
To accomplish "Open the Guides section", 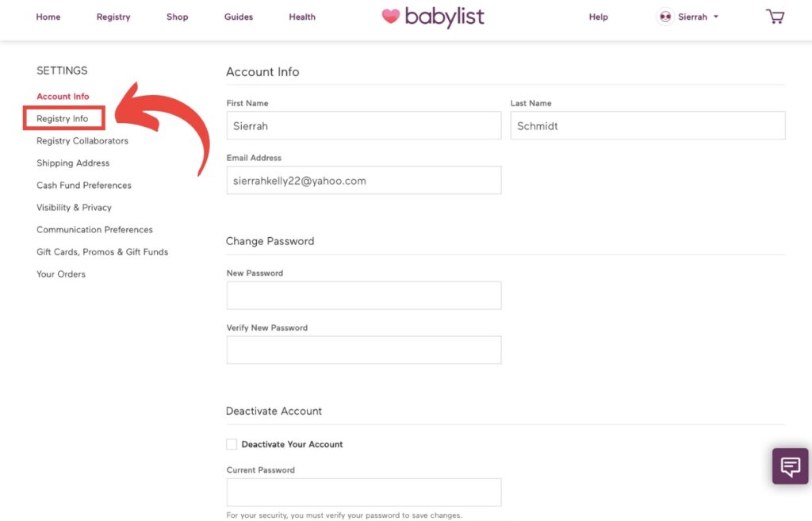I will tap(238, 16).
